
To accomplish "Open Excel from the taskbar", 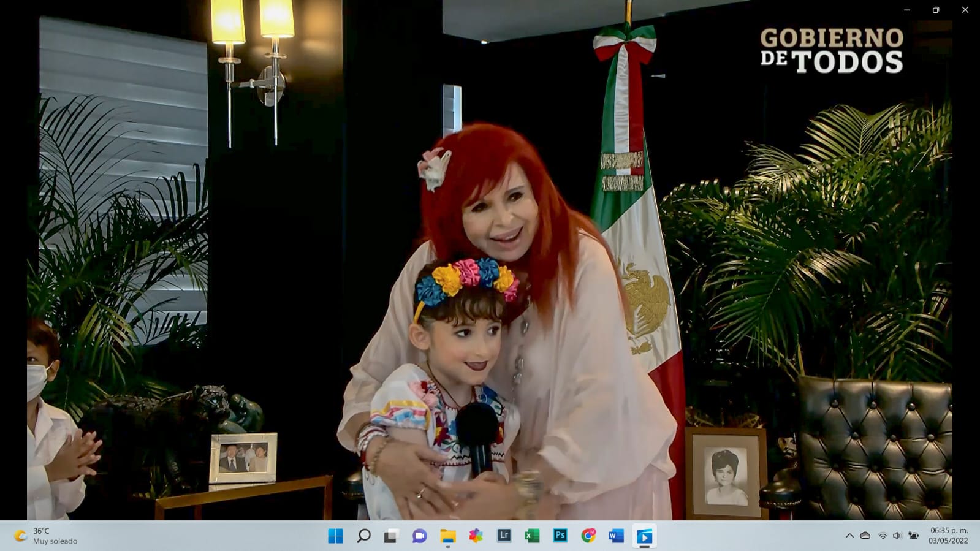I will point(532,536).
